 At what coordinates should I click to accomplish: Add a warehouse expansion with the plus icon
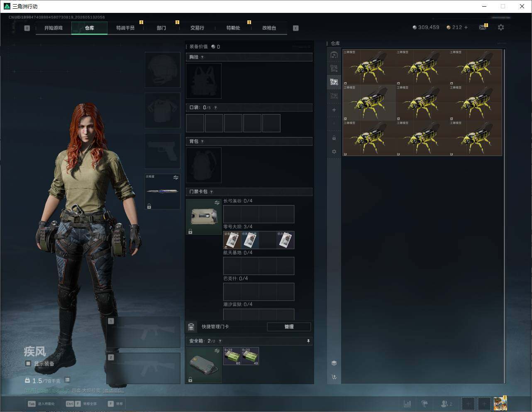coord(334,110)
